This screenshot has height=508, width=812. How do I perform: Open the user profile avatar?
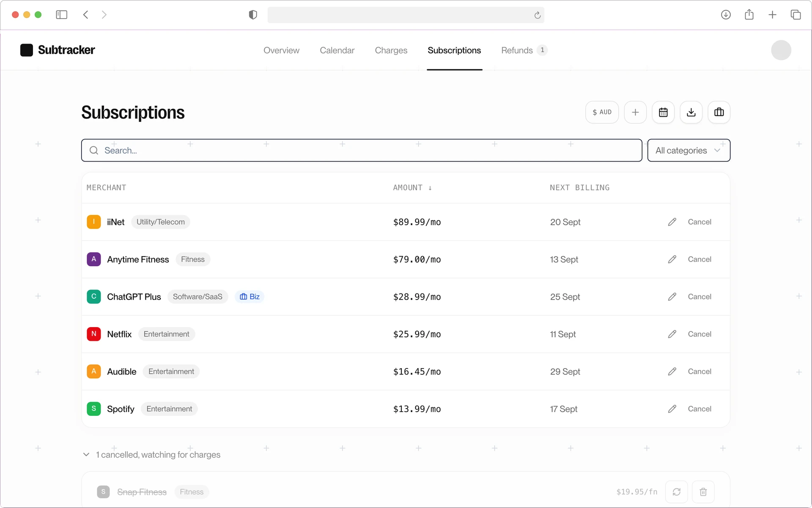(x=781, y=50)
